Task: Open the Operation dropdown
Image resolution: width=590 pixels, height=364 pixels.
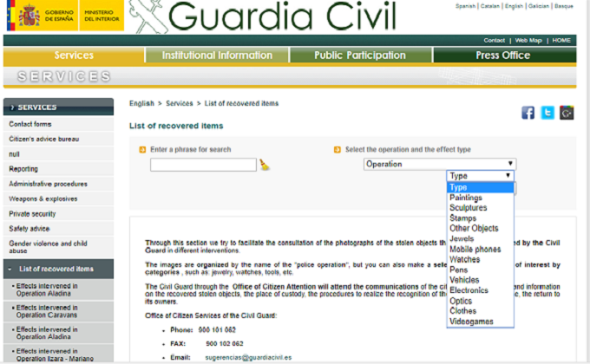Action: pyautogui.click(x=440, y=164)
